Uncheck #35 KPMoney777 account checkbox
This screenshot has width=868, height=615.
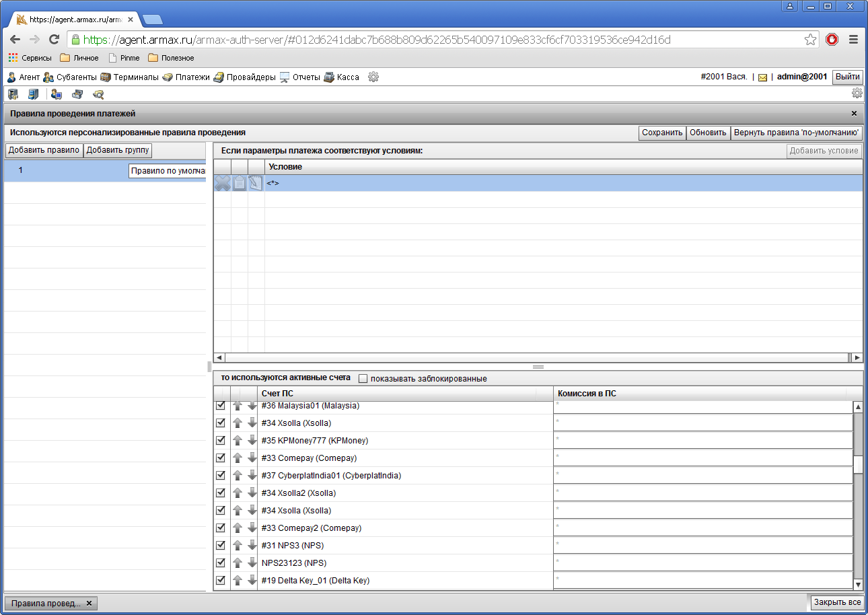221,440
